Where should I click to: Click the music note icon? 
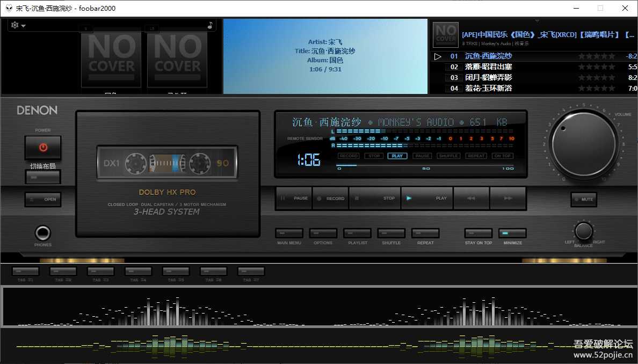click(210, 25)
